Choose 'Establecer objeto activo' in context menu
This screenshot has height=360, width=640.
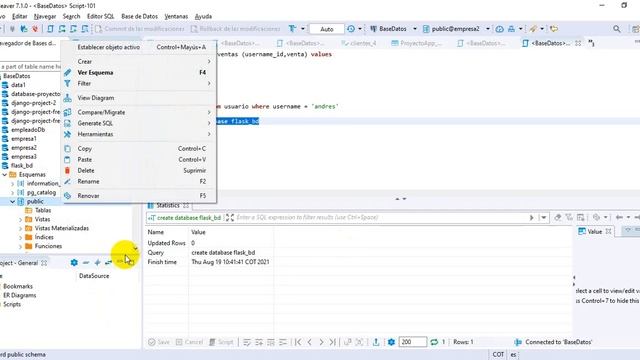click(139, 47)
